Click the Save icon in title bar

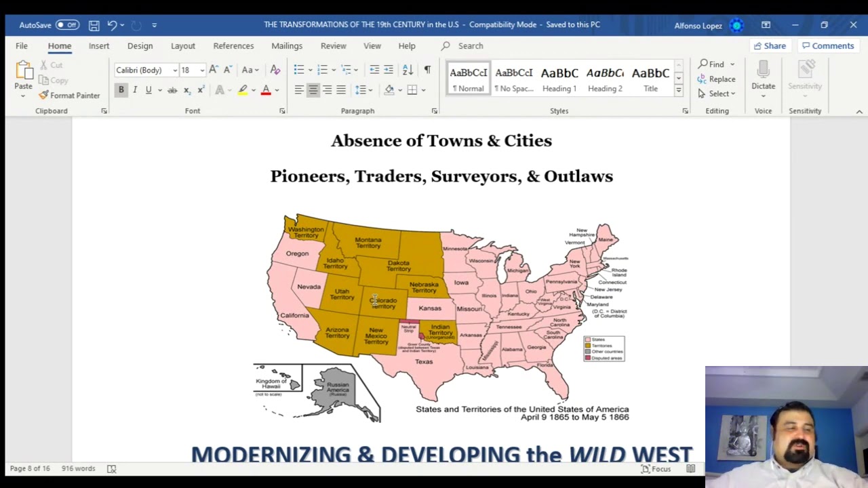[x=94, y=25]
